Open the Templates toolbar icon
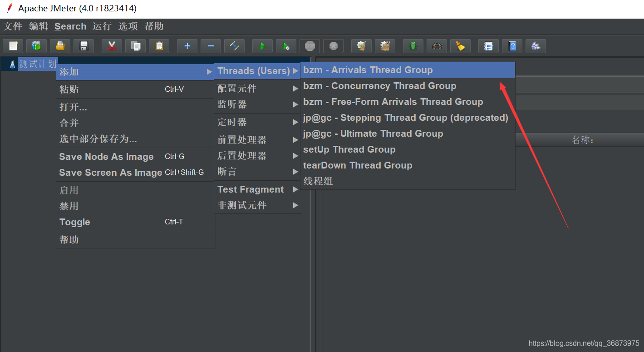This screenshot has width=644, height=352. click(x=36, y=46)
